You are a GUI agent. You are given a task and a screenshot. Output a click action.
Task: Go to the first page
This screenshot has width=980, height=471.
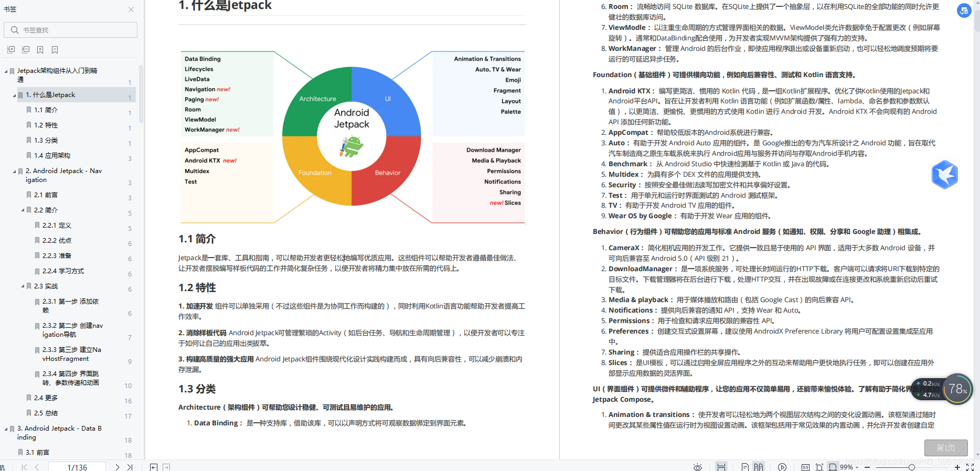24,467
